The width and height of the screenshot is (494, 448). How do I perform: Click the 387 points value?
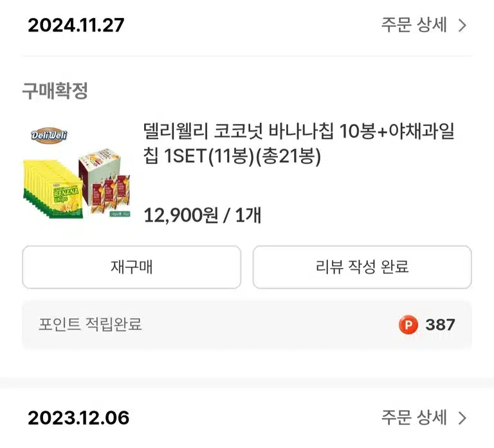tap(440, 325)
